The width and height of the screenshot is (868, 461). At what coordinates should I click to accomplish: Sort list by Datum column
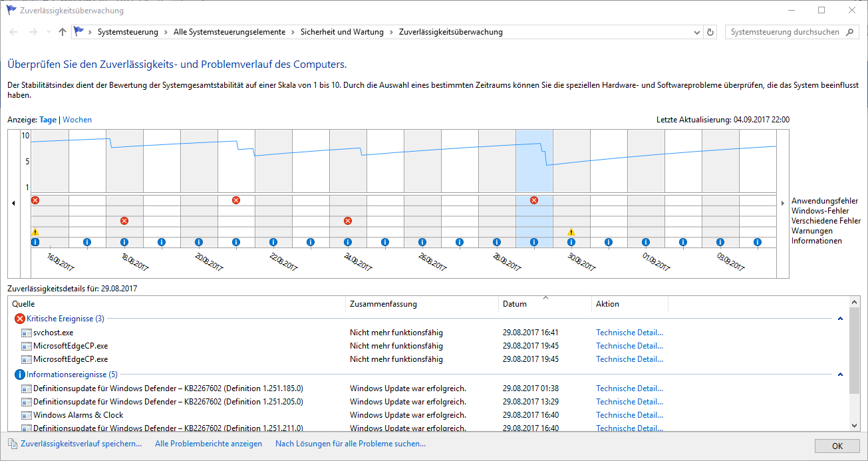[545, 304]
